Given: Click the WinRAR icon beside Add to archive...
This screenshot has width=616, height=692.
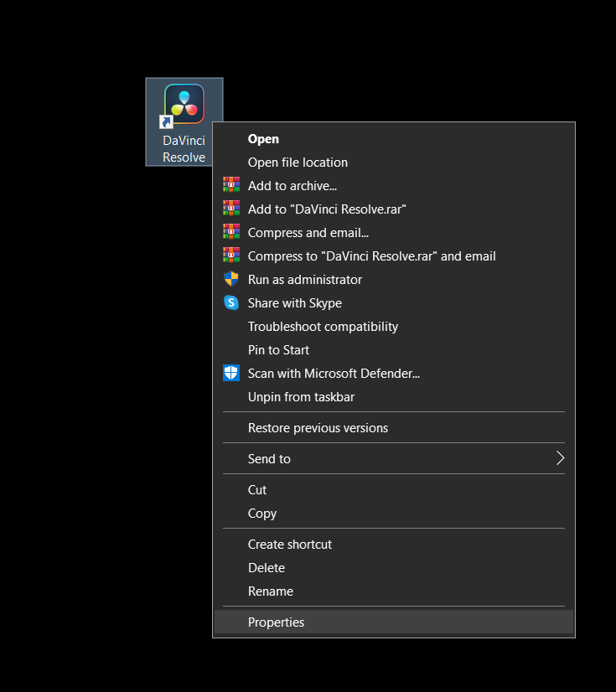Looking at the screenshot, I should click(x=231, y=185).
